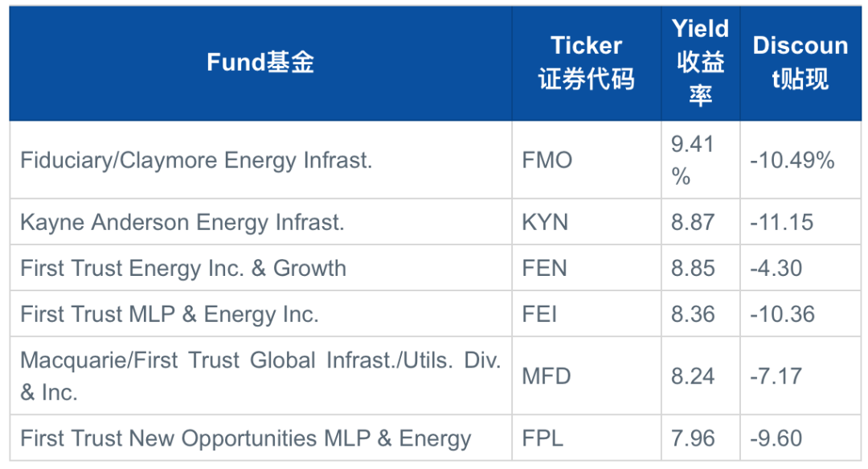Click the FEN ticker cell
The width and height of the screenshot is (868, 469).
(587, 268)
